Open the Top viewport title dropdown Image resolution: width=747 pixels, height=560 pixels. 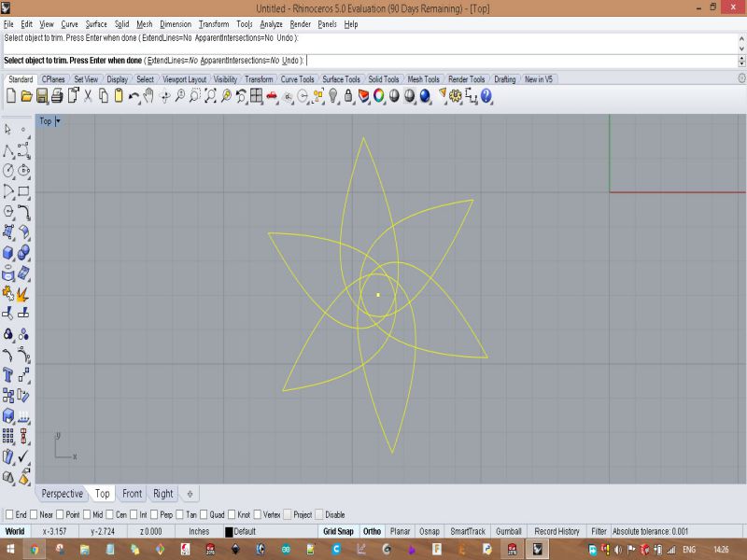(x=58, y=121)
